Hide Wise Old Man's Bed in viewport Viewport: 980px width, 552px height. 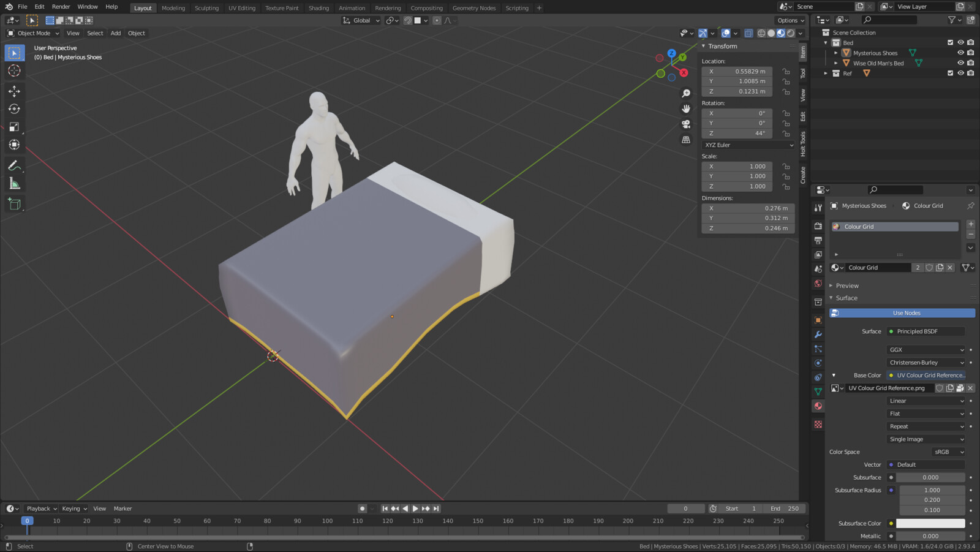[x=960, y=63]
